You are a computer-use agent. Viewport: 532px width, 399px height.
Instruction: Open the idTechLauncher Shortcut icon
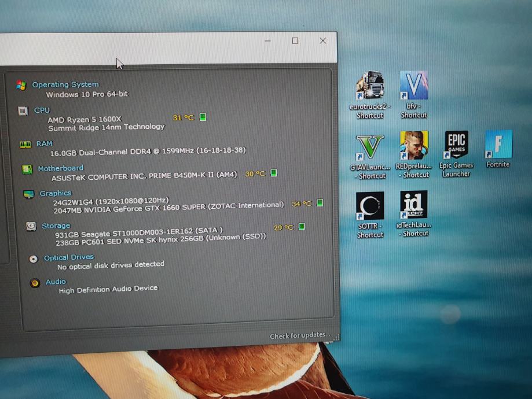(x=413, y=213)
